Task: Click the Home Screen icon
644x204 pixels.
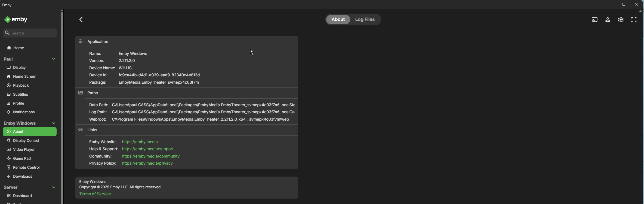Action: [x=9, y=77]
